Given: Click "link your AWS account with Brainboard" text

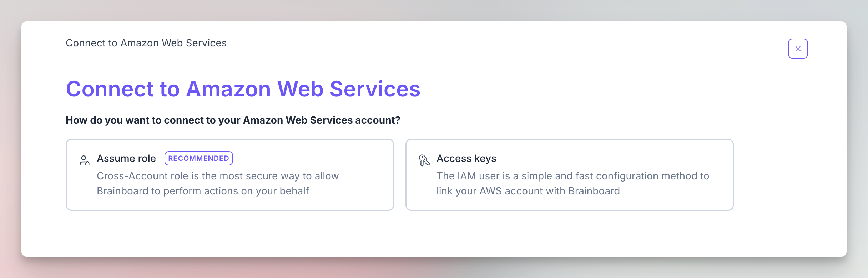Looking at the screenshot, I should (x=528, y=191).
